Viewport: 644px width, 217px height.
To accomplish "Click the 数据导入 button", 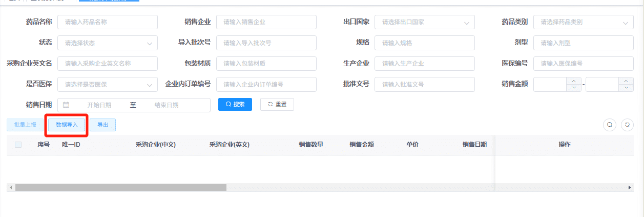I will pos(67,125).
